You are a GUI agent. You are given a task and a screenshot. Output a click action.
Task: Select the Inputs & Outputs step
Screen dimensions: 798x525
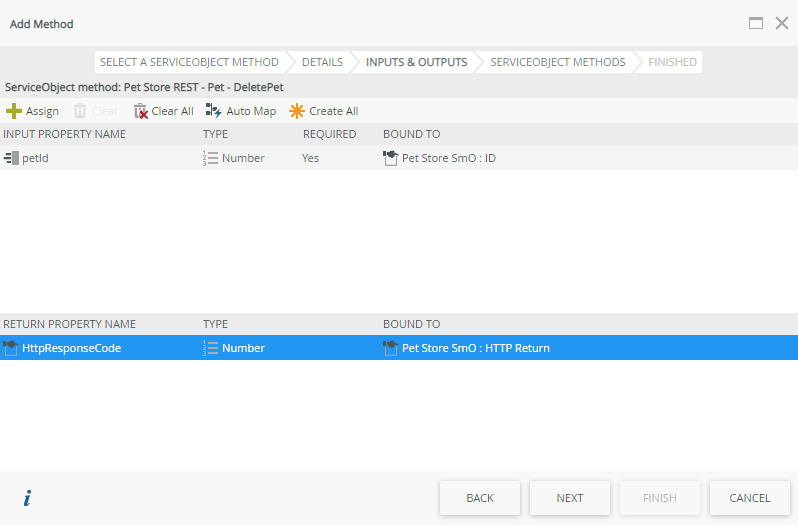(x=416, y=62)
